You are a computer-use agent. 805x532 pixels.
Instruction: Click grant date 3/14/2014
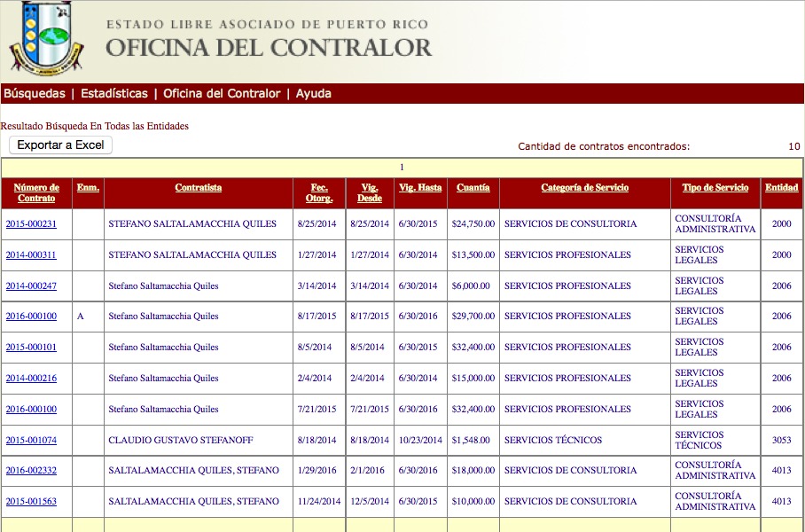(x=317, y=286)
